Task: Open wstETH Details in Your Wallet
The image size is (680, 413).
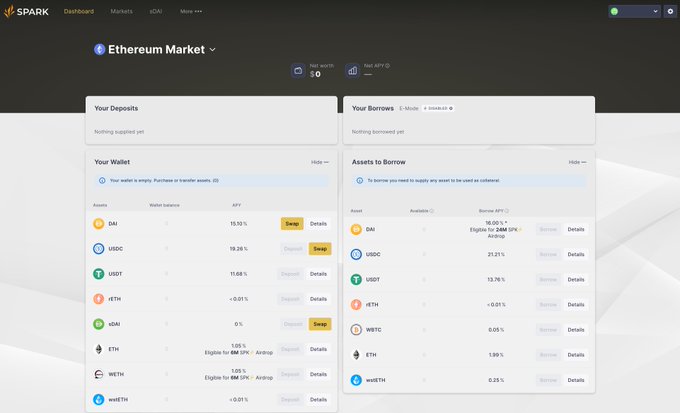Action: click(318, 400)
